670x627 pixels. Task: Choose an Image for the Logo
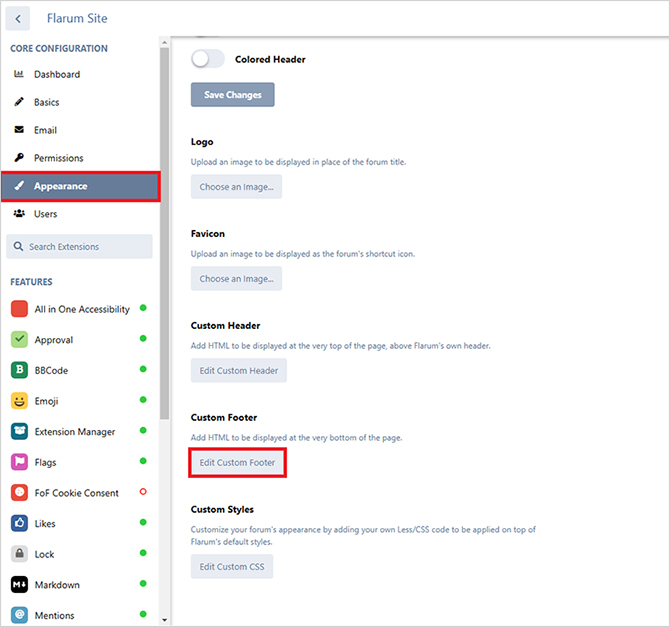(236, 186)
